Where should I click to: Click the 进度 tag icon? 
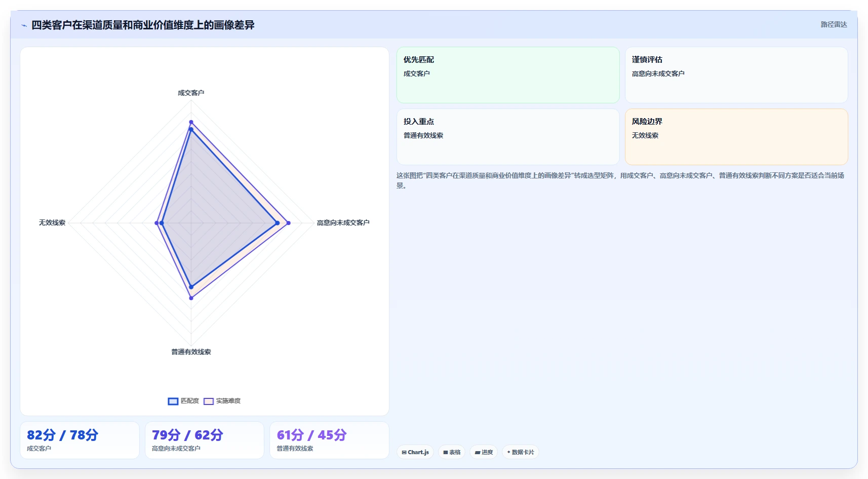click(477, 452)
